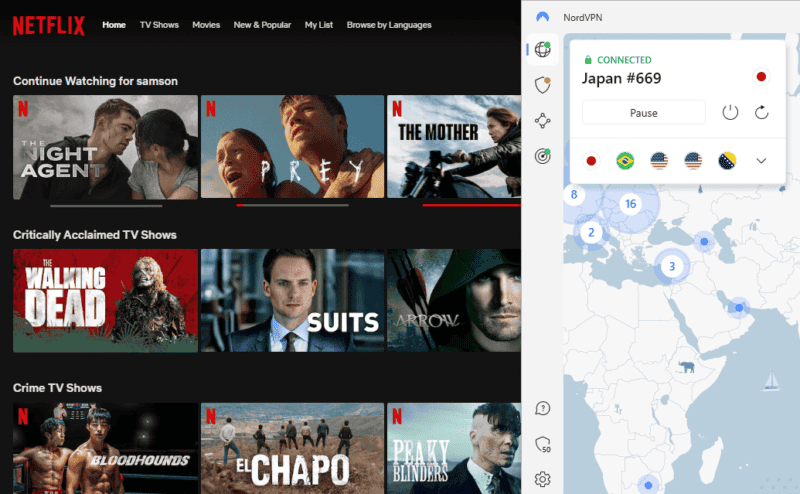Select the South Africa server dot on map
The height and width of the screenshot is (494, 800).
tap(648, 485)
